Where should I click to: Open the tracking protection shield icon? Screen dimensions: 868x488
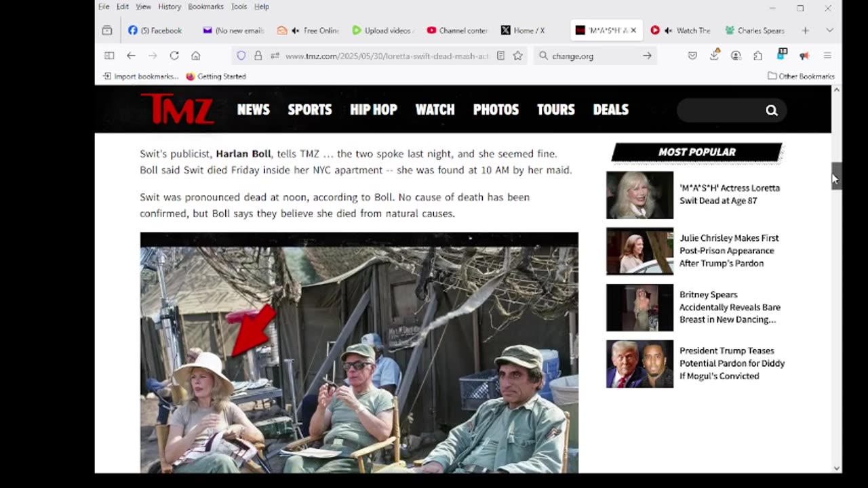(x=241, y=56)
